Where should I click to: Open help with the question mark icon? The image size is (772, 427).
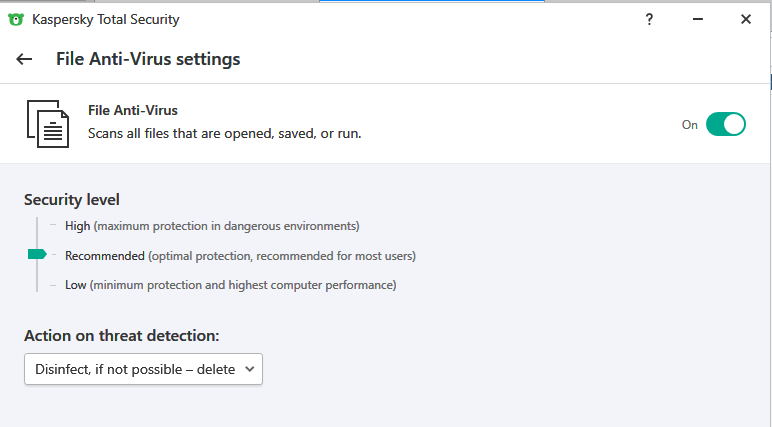[649, 19]
